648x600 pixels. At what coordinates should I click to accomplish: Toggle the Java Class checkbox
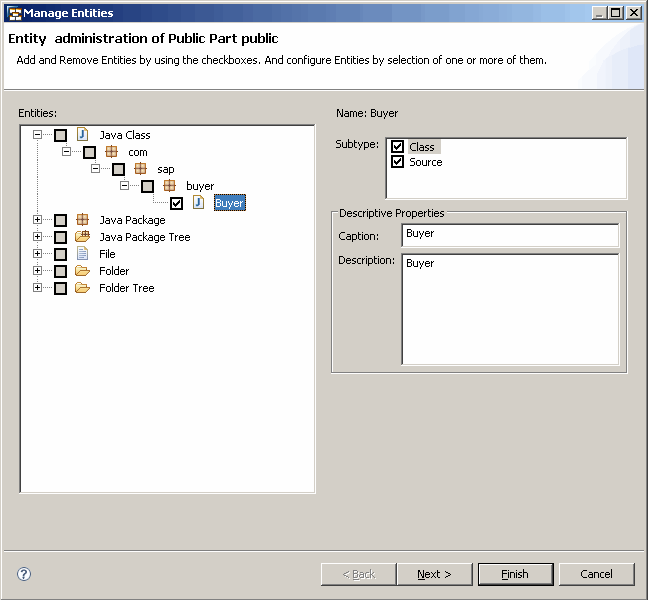point(60,135)
